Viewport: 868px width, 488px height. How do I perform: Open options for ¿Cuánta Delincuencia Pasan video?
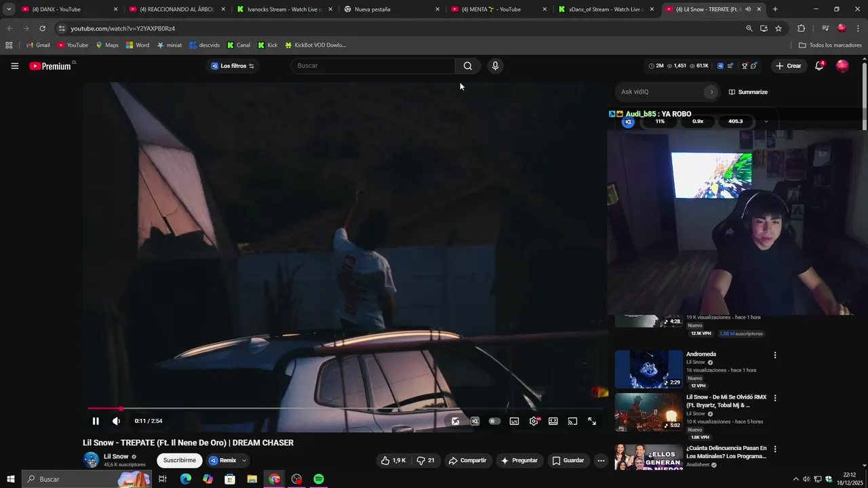[x=775, y=449]
